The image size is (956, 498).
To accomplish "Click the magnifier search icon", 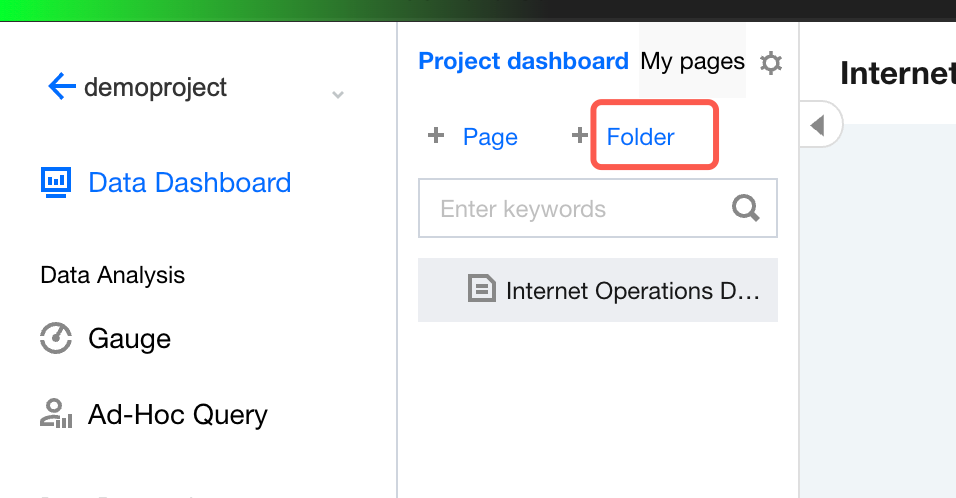I will (746, 208).
